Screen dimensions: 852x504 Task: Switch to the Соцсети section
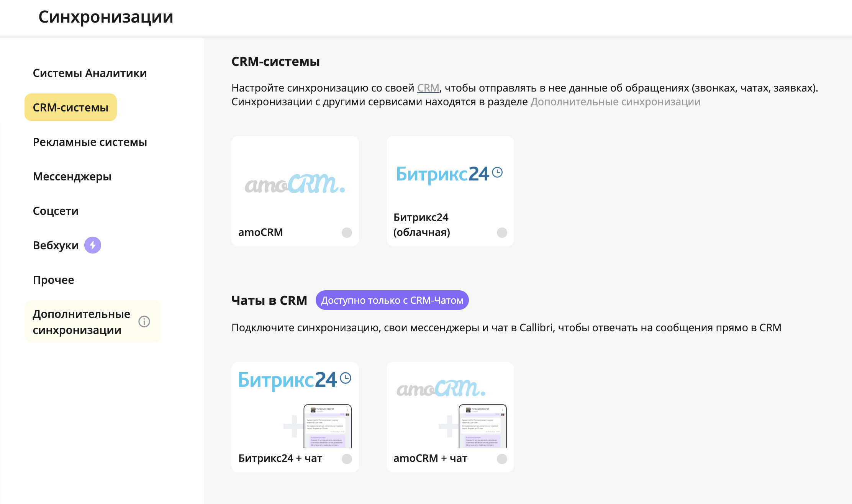coord(56,211)
